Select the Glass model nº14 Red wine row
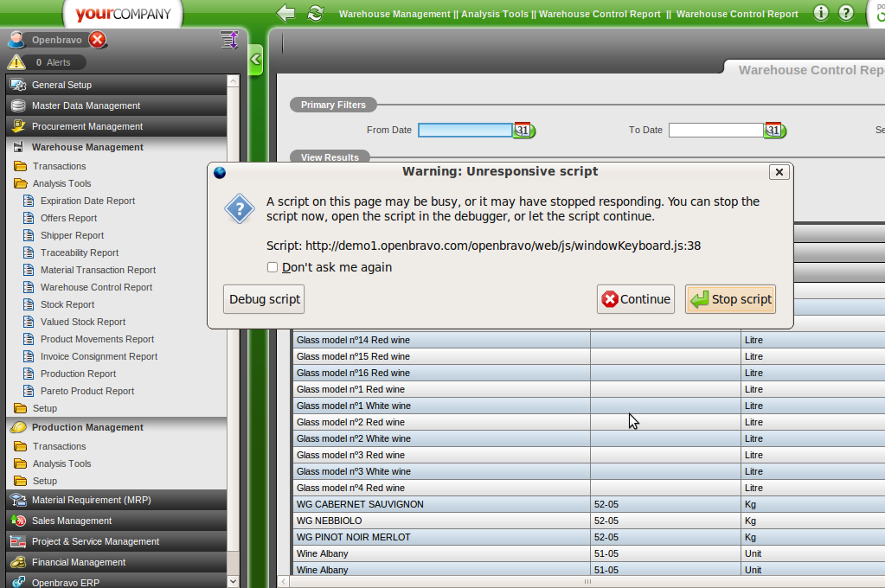The height and width of the screenshot is (588, 885). (x=588, y=340)
